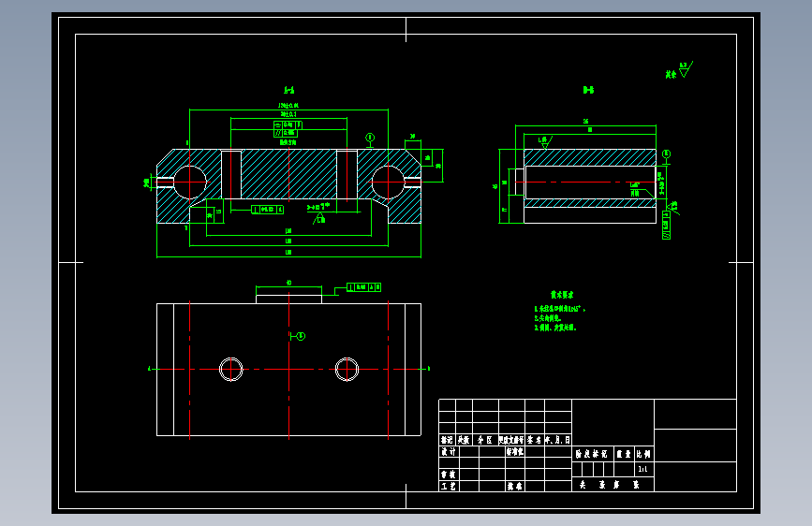The height and width of the screenshot is (526, 812).
Task: Pick the right round bore in A-A section
Action: (x=388, y=183)
